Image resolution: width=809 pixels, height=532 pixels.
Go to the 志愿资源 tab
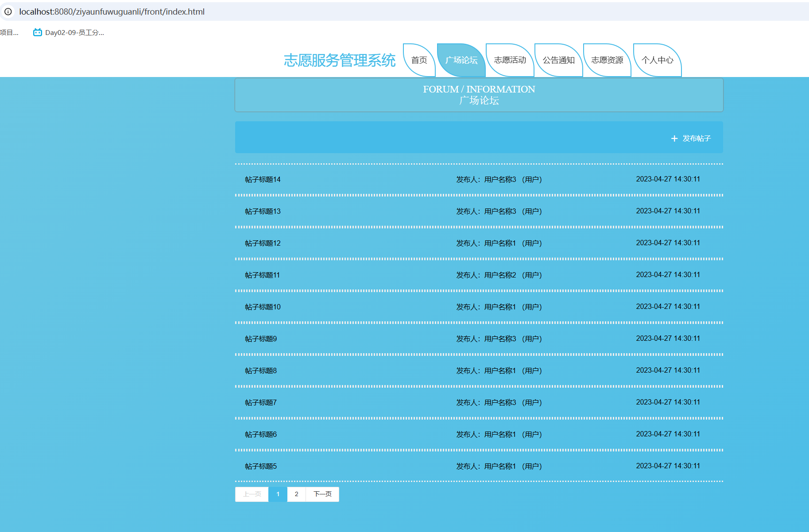pos(607,60)
